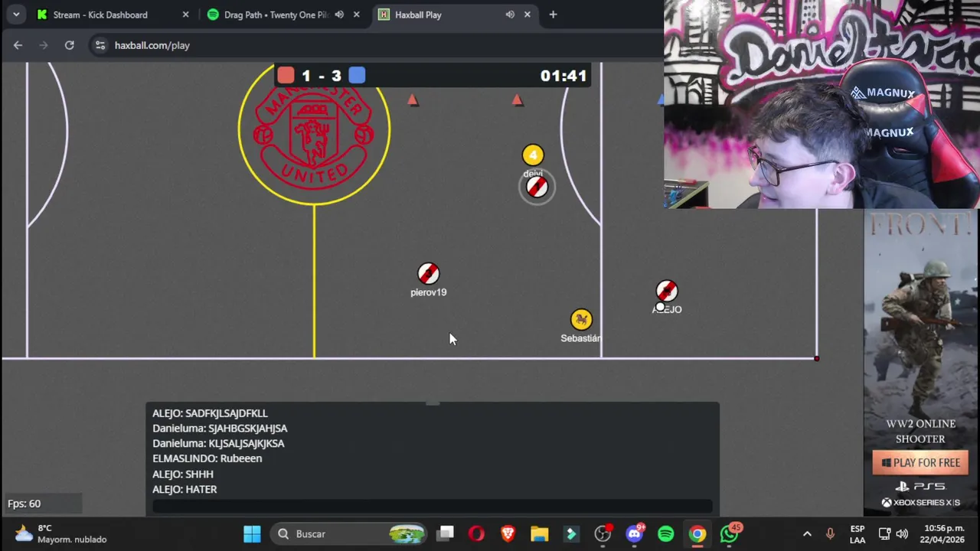Viewport: 980px width, 551px height.
Task: Open the weather widget showing 8°C
Action: (61, 533)
